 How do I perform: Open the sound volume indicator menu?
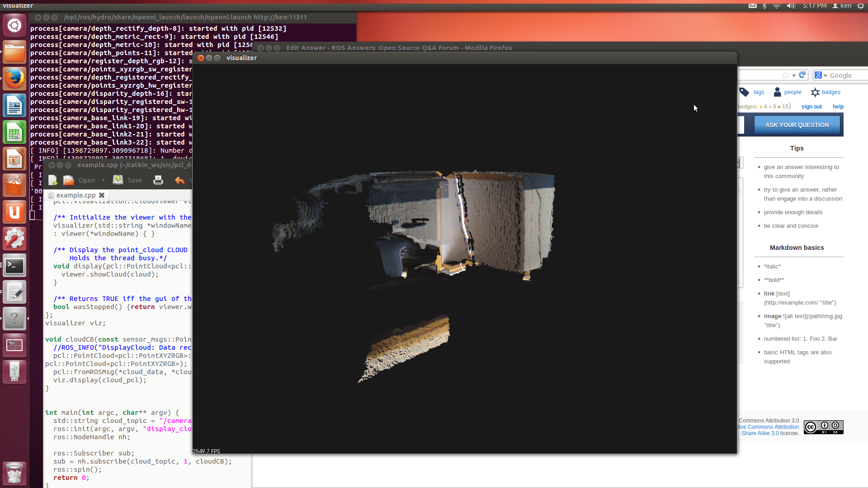(791, 6)
